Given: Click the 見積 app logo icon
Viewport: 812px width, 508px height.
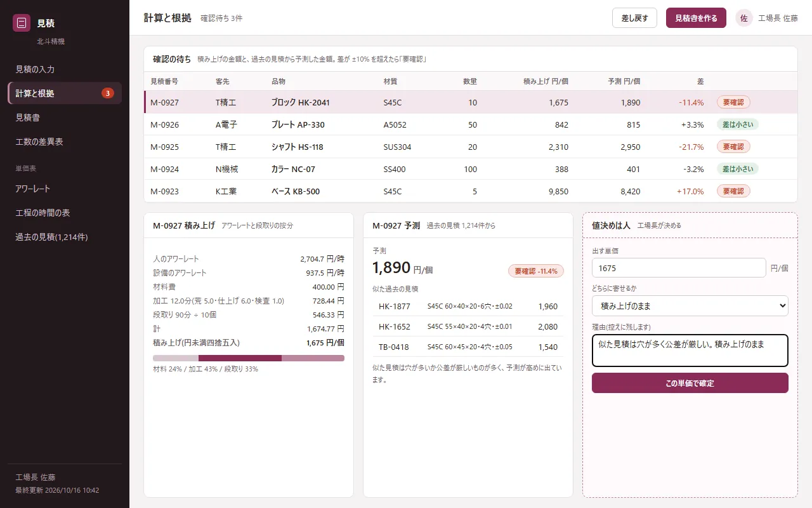Looking at the screenshot, I should click(x=22, y=23).
